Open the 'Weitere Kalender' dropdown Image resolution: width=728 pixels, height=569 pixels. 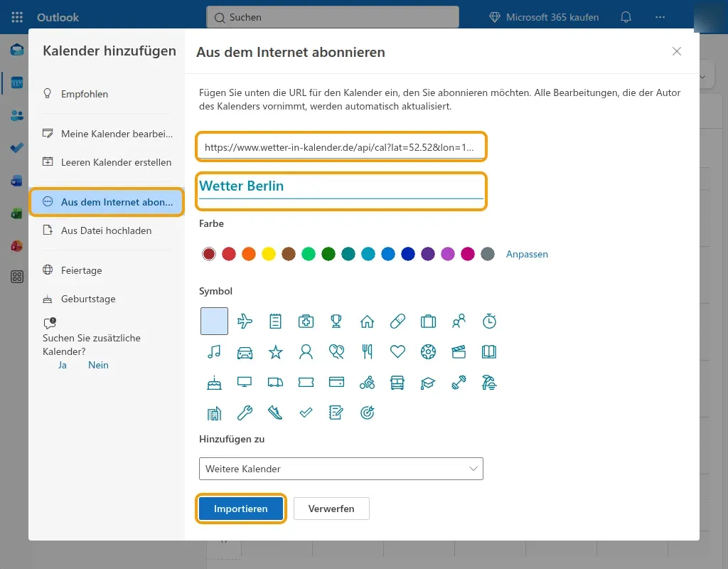point(341,469)
